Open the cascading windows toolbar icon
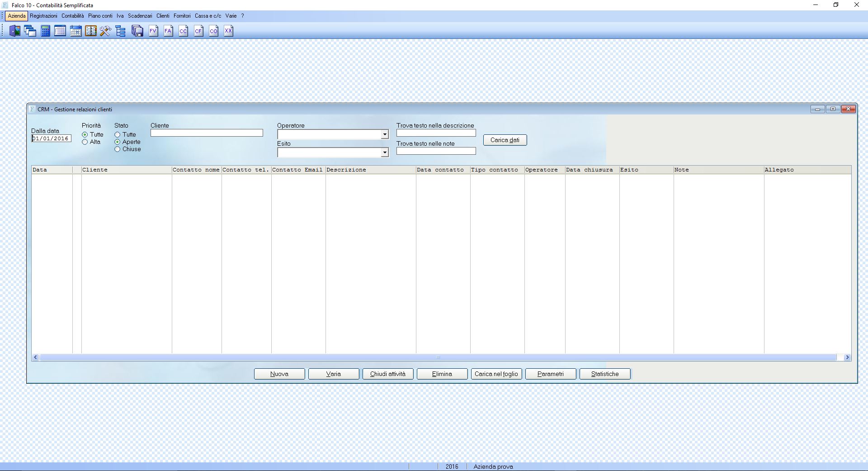Screen dimensions: 868x471 coord(30,31)
